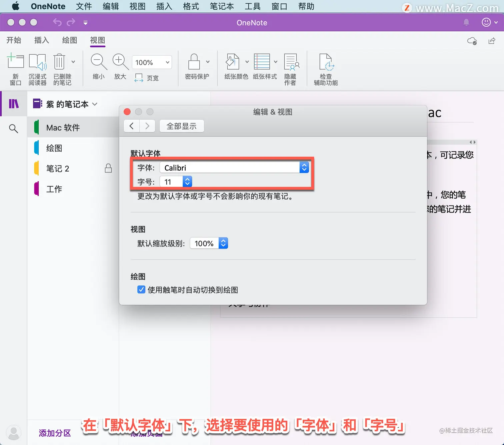Open the Apple menu

pyautogui.click(x=16, y=6)
